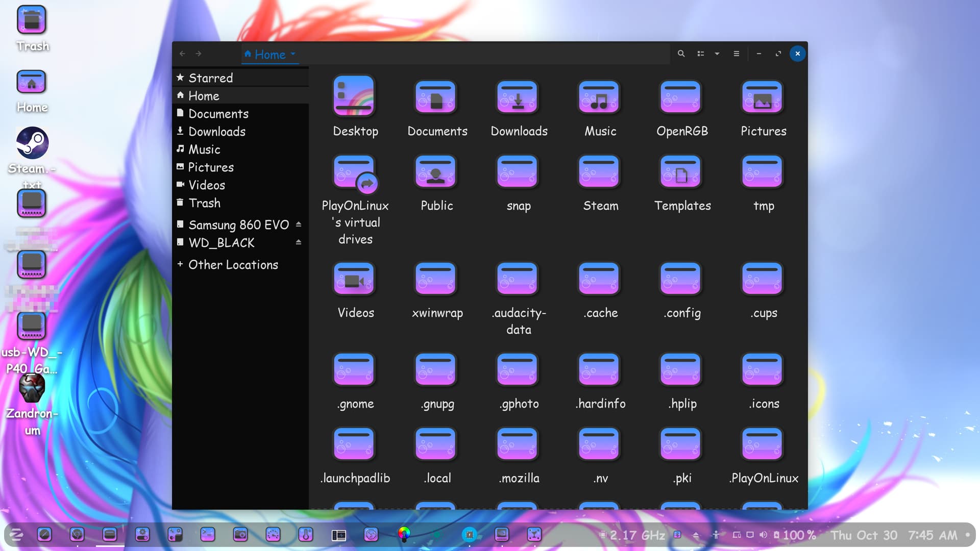980x551 pixels.
Task: Select Starred in the sidebar
Action: click(x=210, y=78)
